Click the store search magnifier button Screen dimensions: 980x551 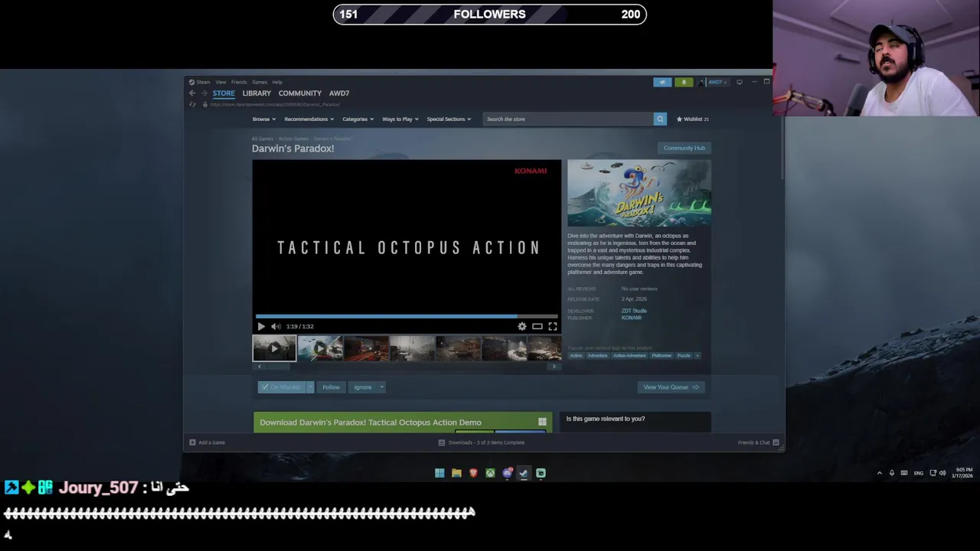[x=659, y=119]
